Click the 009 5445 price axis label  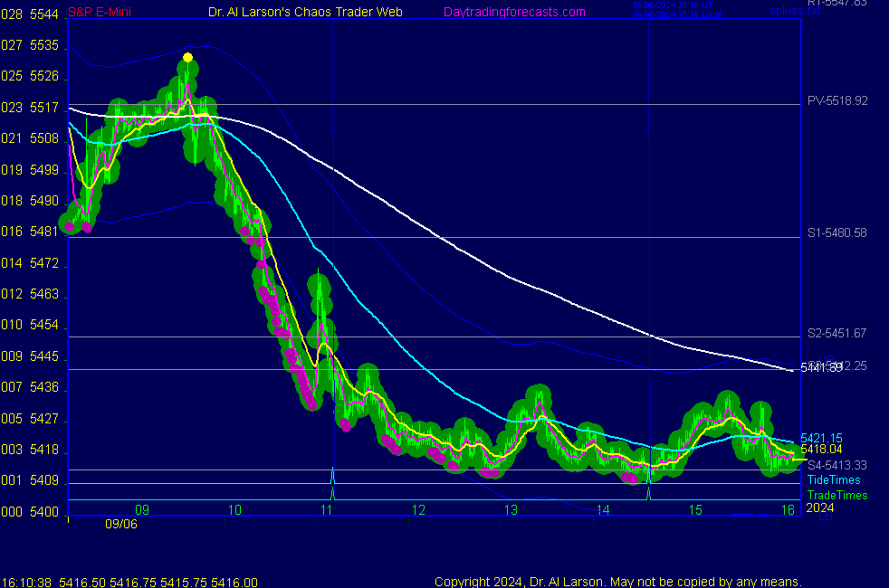tap(30, 356)
